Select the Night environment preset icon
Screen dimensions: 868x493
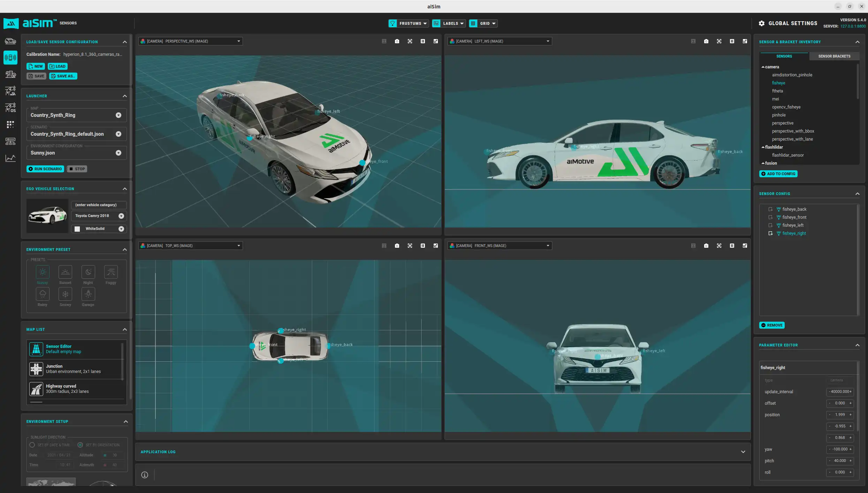(x=88, y=272)
